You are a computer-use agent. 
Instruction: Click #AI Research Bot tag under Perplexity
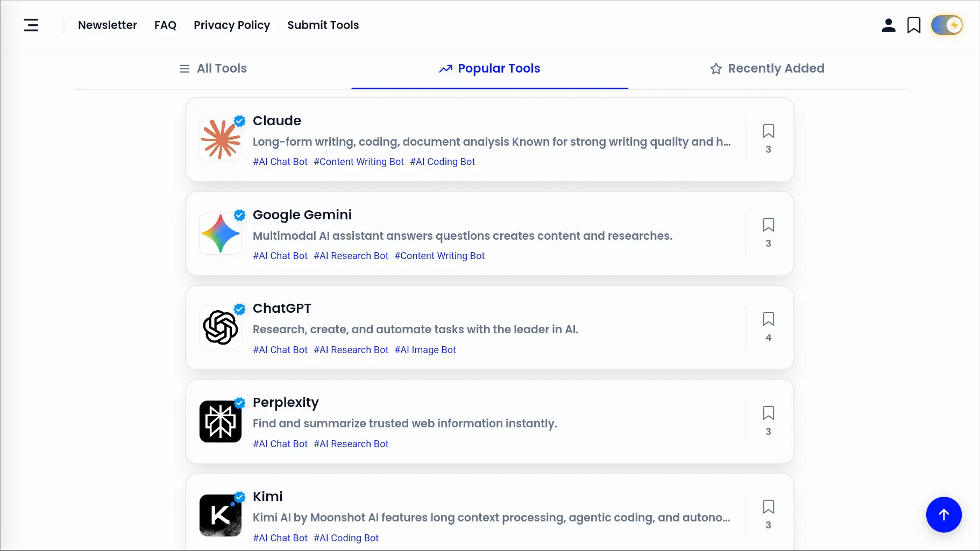click(351, 444)
